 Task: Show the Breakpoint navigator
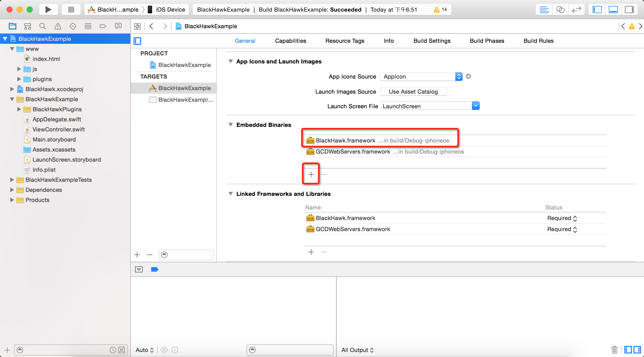coord(103,26)
